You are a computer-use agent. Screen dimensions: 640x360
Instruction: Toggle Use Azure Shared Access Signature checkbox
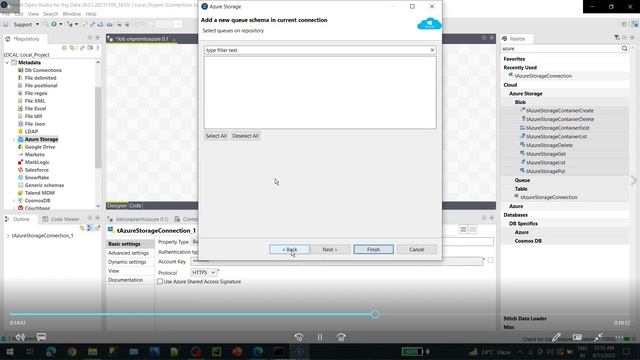160,282
